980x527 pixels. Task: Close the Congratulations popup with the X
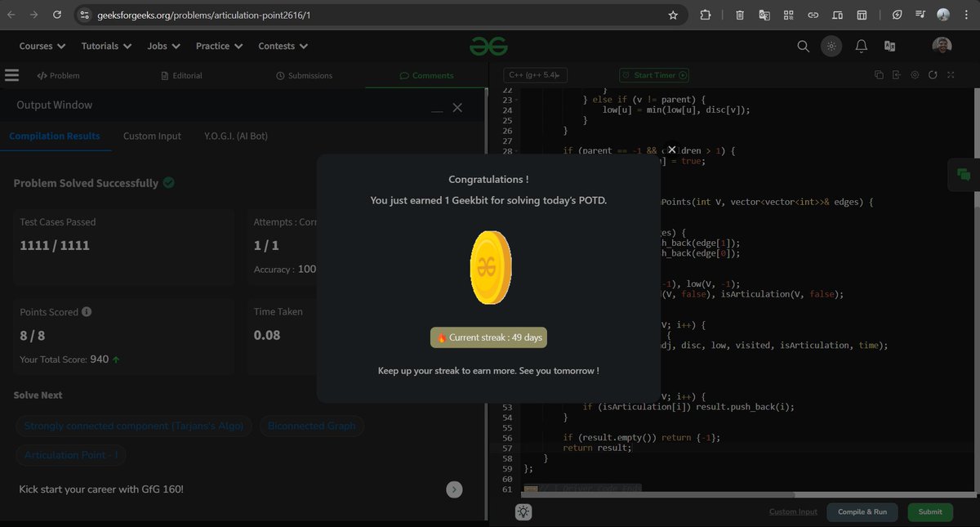[x=671, y=150]
